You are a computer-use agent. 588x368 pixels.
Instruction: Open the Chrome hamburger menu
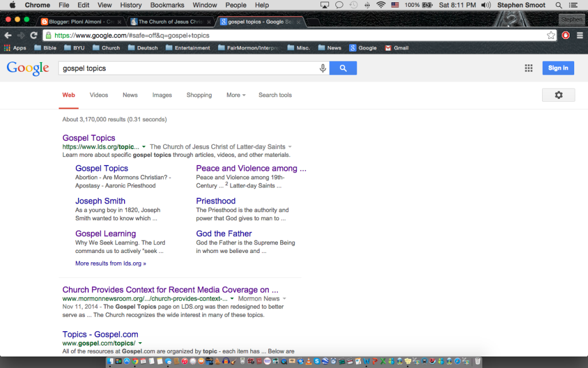(580, 35)
